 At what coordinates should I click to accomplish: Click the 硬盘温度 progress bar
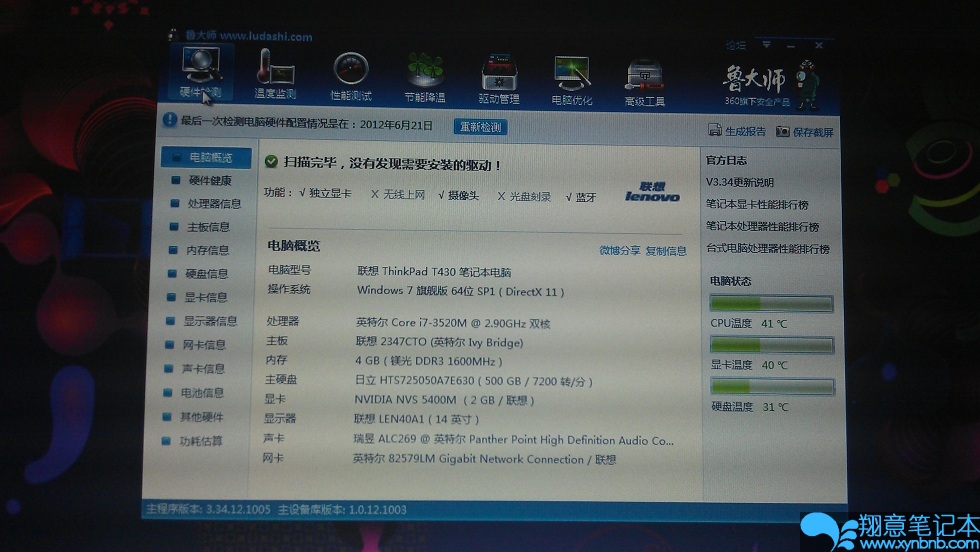pyautogui.click(x=772, y=387)
